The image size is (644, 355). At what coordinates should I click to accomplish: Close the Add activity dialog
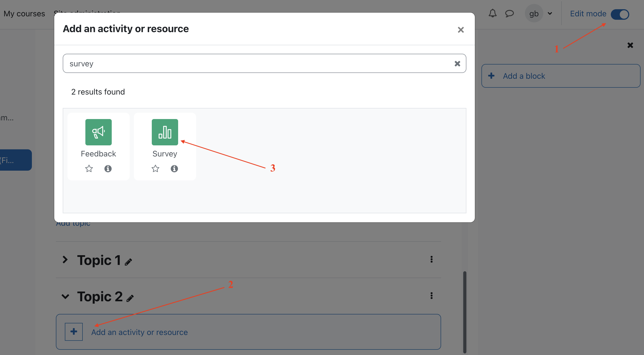click(460, 30)
